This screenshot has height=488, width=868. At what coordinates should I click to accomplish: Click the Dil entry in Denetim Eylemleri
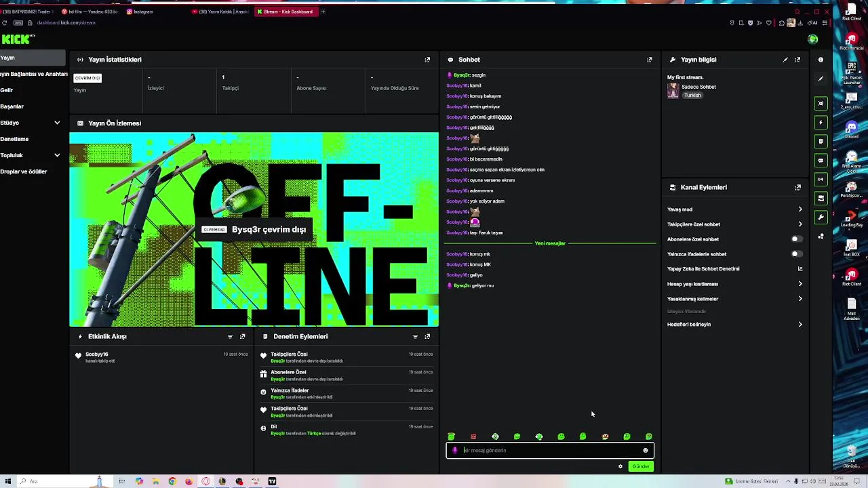pyautogui.click(x=347, y=430)
